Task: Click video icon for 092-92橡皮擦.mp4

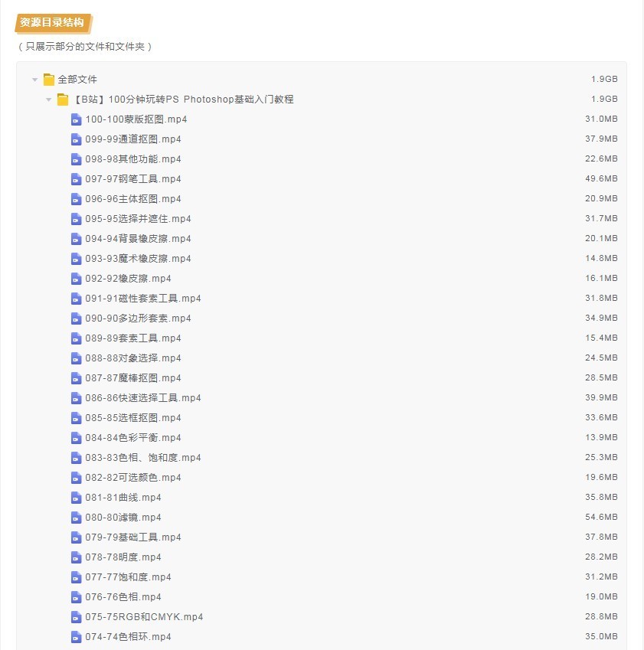Action: click(x=77, y=279)
